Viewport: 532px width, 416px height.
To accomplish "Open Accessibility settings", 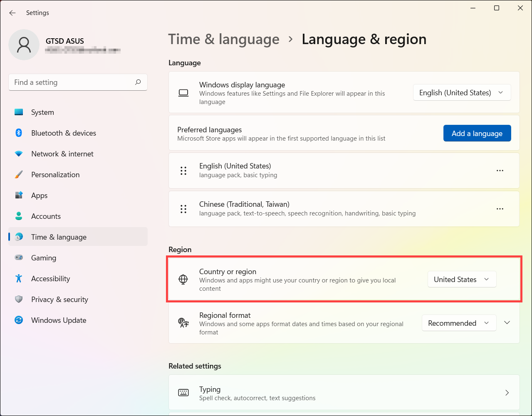I will (78, 279).
